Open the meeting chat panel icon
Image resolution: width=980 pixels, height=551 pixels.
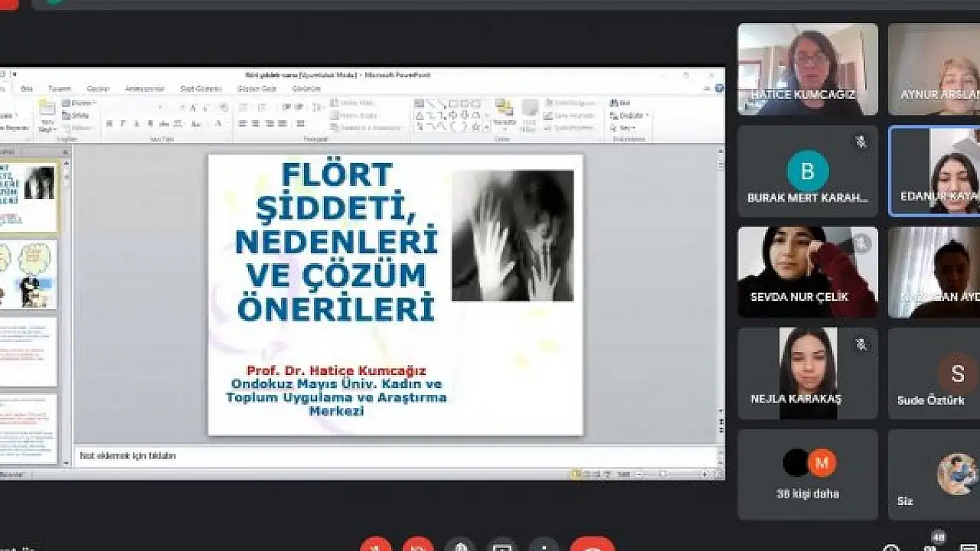(969, 546)
